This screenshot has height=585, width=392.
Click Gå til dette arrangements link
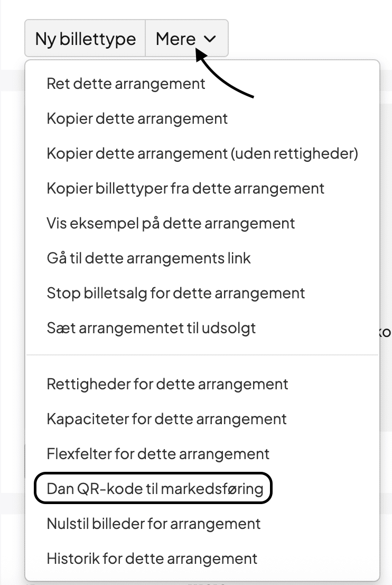point(148,258)
